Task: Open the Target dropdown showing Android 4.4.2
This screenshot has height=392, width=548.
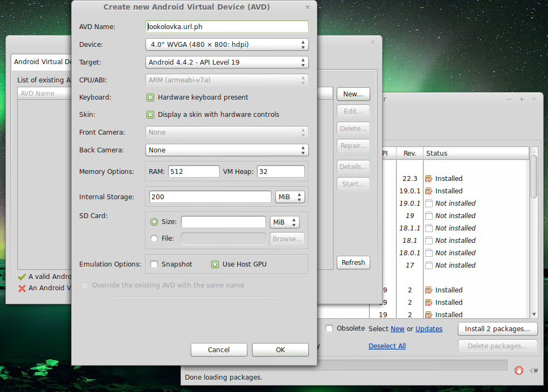Action: point(227,62)
